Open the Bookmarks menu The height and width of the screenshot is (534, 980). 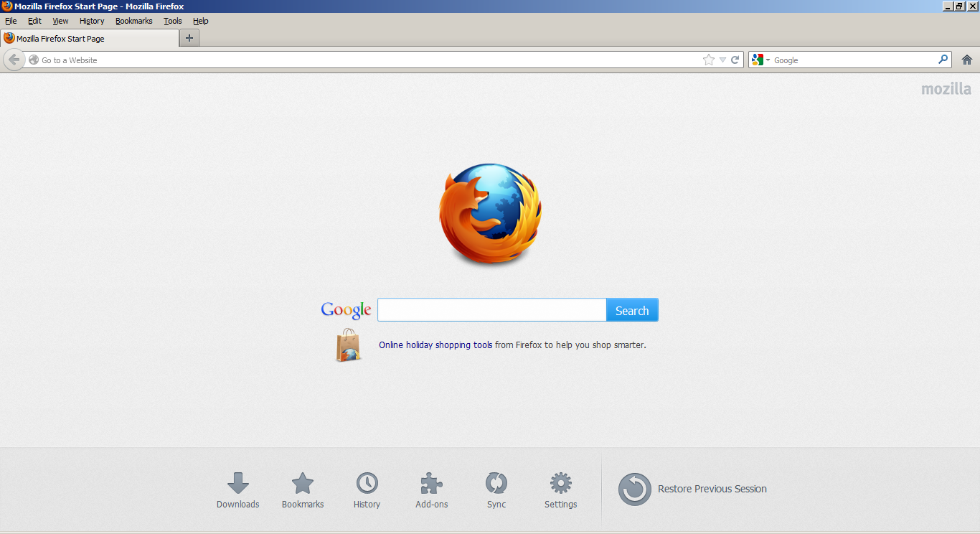point(134,21)
